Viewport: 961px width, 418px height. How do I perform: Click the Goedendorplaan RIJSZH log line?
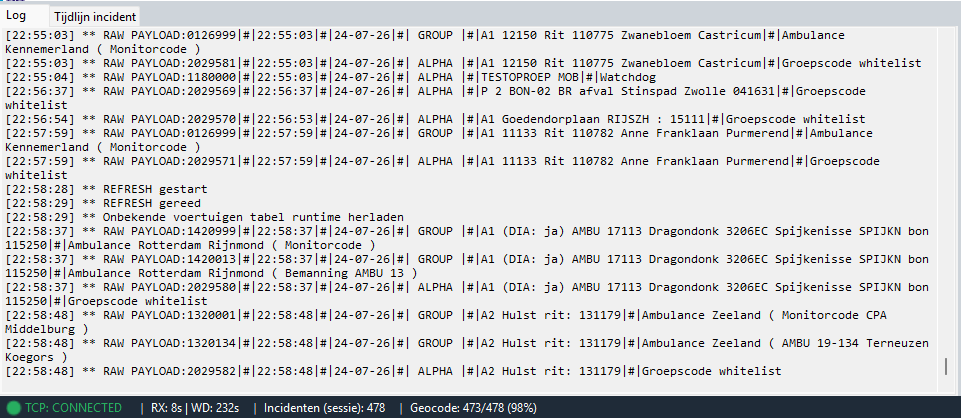pos(435,120)
